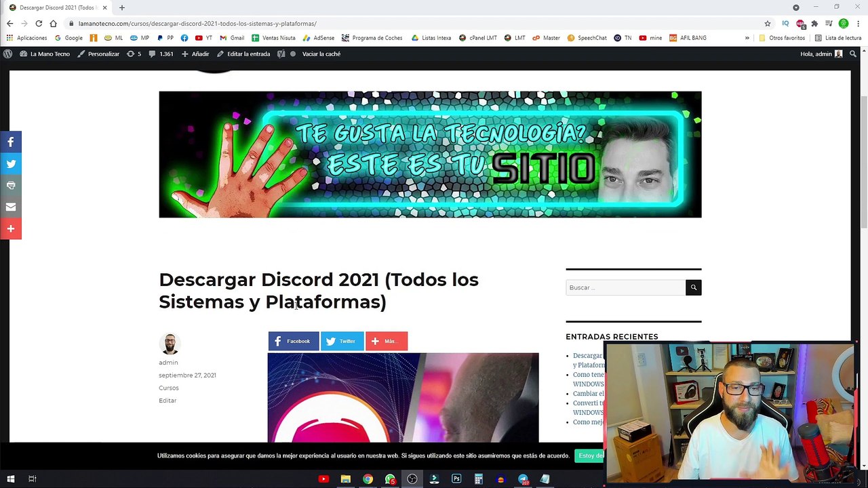Viewport: 868px width, 488px height.
Task: Share via the floating Facebook sidebar icon
Action: (11, 142)
